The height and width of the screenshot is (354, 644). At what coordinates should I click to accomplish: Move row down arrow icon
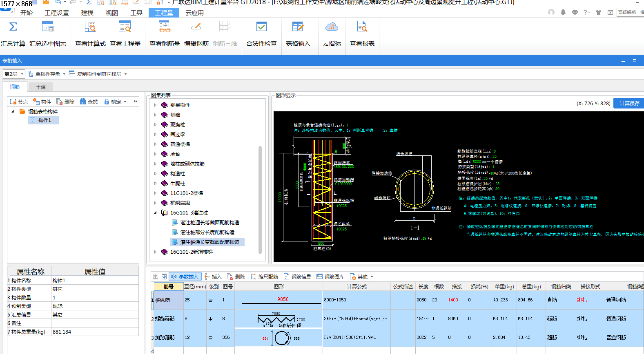click(164, 277)
